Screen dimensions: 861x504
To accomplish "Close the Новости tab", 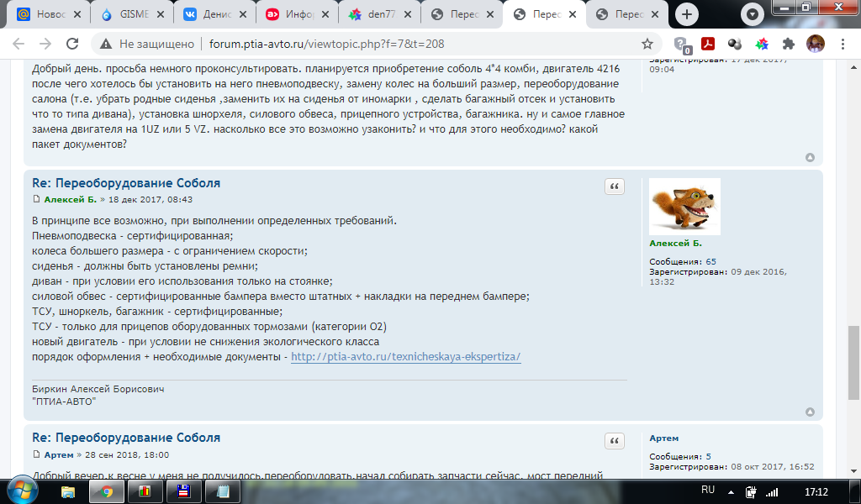I will 77,15.
